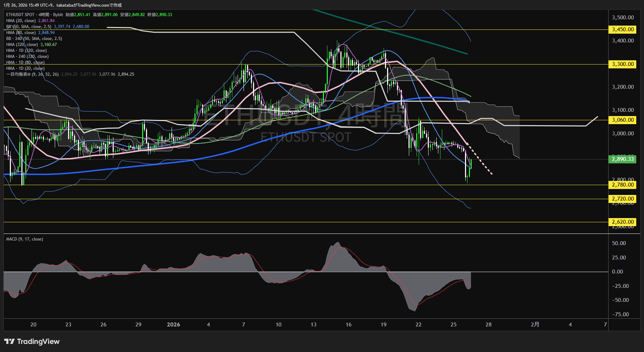The width and height of the screenshot is (644, 352).
Task: Select the HMA (320, close) indicator legend
Action: click(22, 45)
